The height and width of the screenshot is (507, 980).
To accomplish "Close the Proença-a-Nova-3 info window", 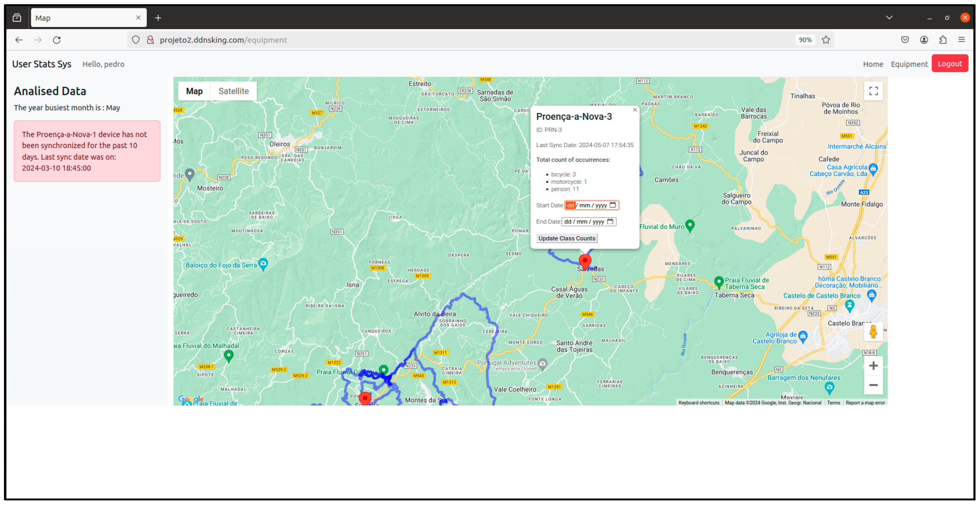I will [634, 110].
